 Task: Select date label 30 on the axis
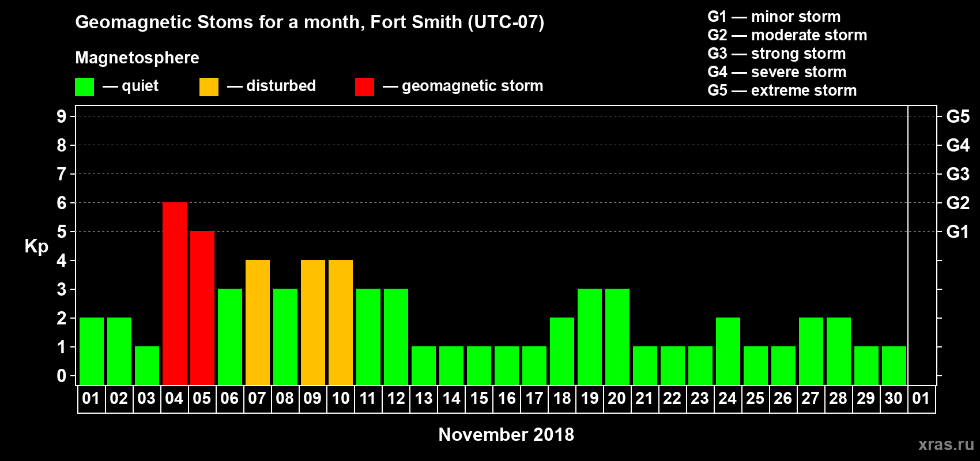tap(894, 399)
